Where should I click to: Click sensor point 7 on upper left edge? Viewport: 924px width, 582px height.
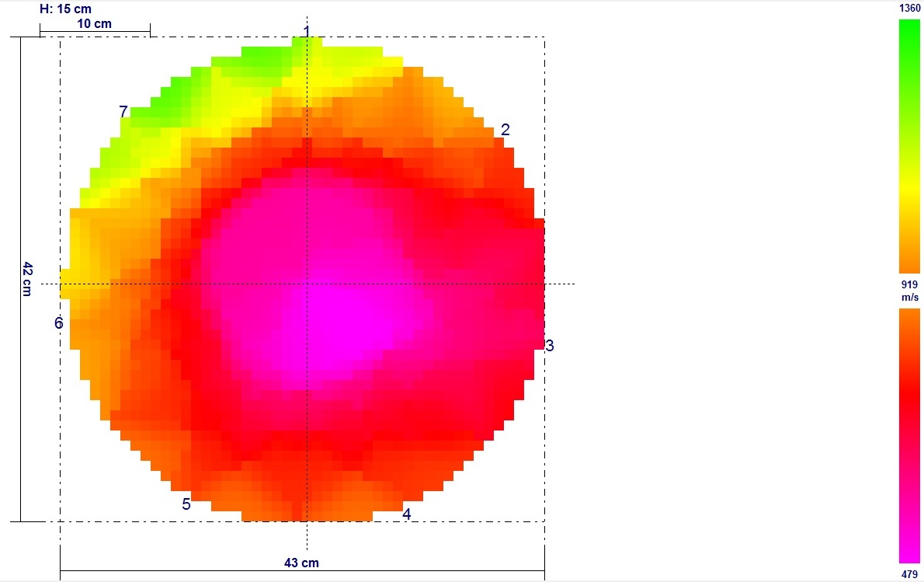tap(123, 113)
